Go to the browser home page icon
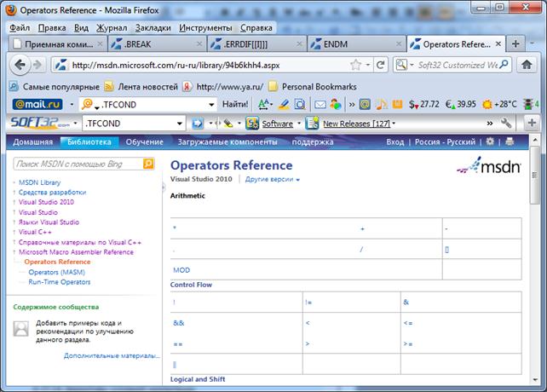This screenshot has height=392, width=547. [x=527, y=65]
